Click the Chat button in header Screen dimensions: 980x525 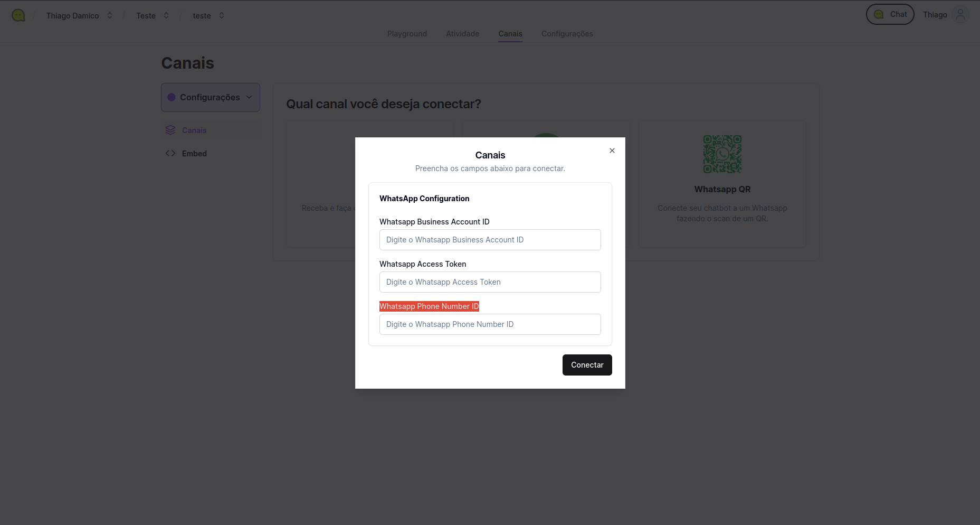890,15
